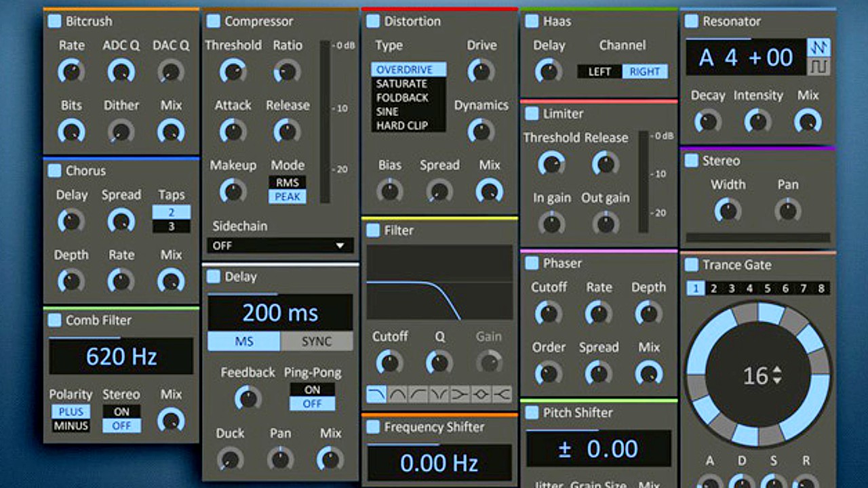Click the 620 Hz display in Comb Filter

(121, 356)
